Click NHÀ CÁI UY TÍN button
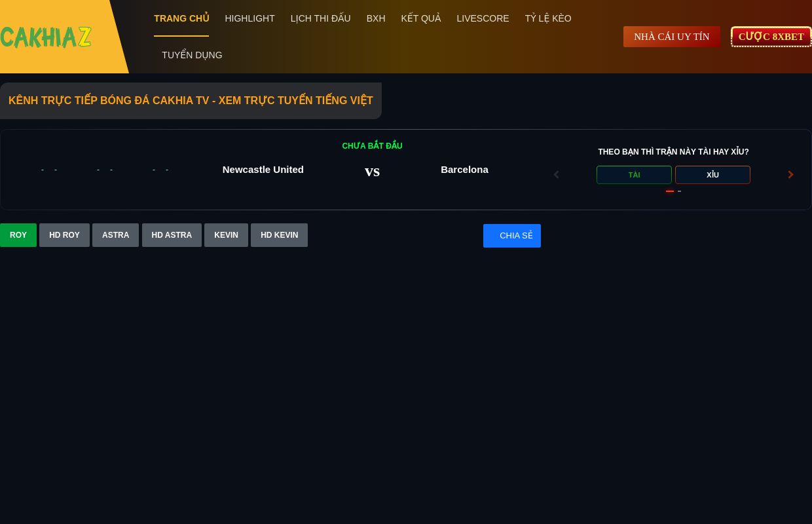Screen dimensions: 812x524 pos(672,37)
